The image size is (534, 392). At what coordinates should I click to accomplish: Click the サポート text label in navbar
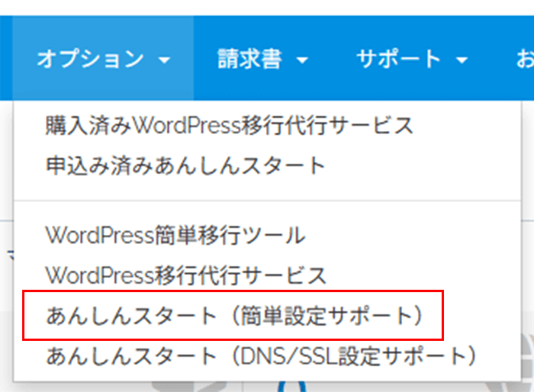pos(398,59)
